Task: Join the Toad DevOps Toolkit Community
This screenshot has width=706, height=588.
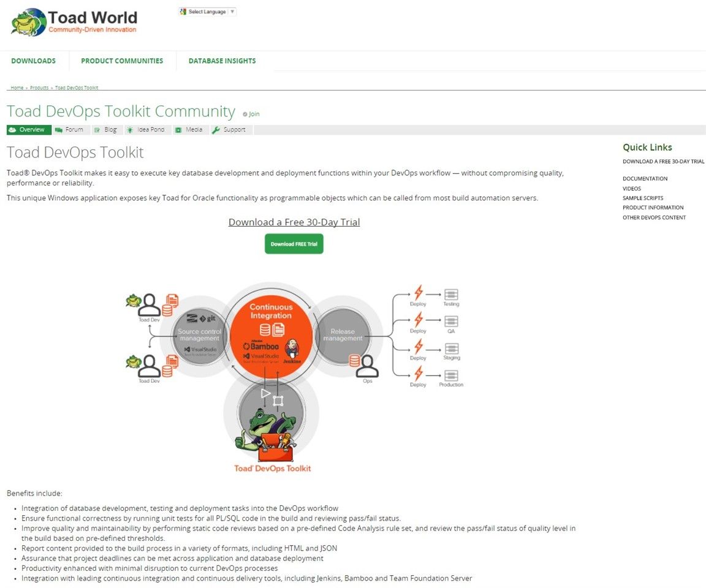Action: click(x=251, y=114)
